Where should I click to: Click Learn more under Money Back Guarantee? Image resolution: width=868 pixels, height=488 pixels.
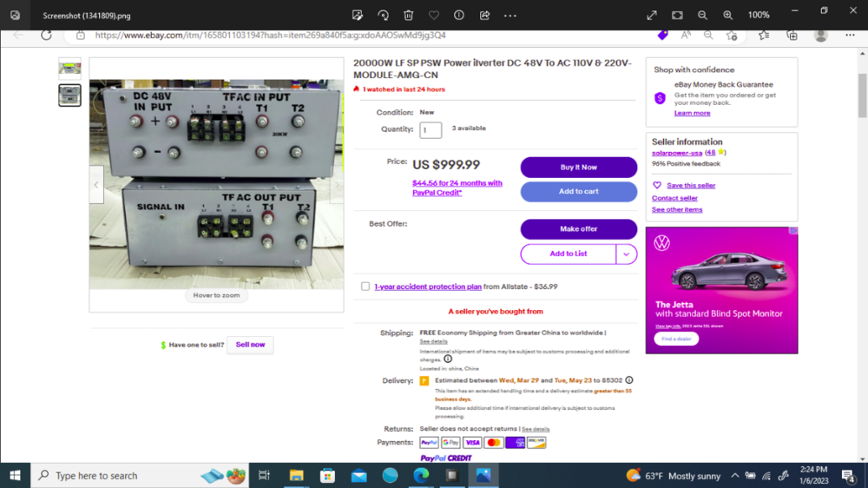click(692, 113)
